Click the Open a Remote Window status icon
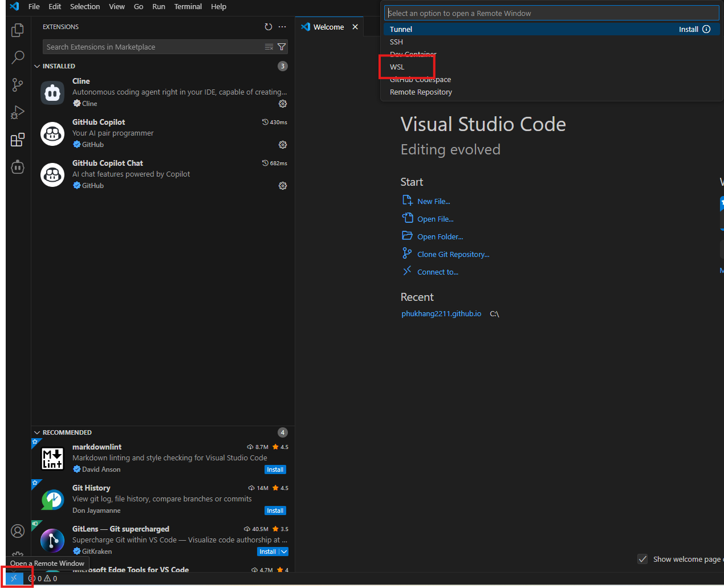 (14, 578)
